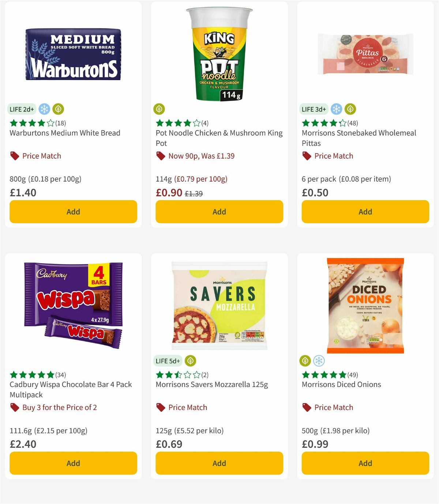
Task: Click the snowflake icon on Stonebaked Wholemeal Pittas
Action: (x=337, y=109)
